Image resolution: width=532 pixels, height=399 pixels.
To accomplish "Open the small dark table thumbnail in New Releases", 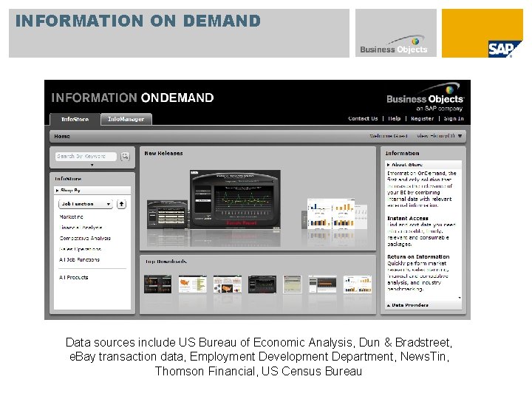I will [x=167, y=214].
